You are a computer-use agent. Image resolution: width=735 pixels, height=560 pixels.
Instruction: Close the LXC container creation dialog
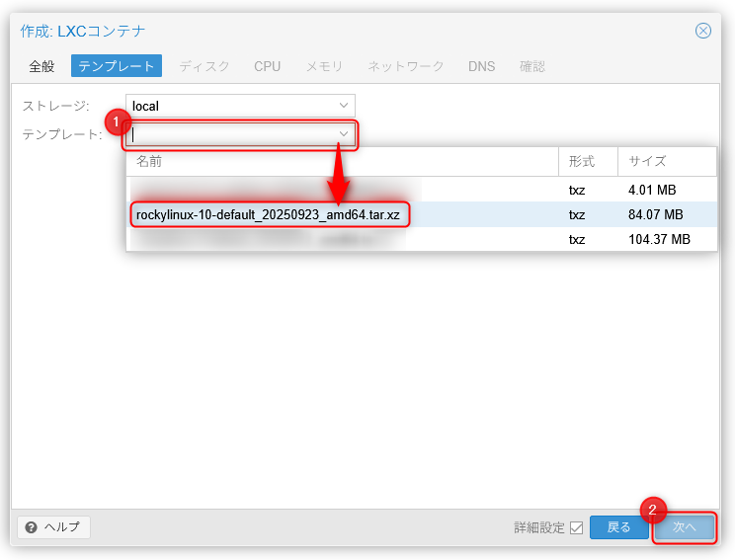(703, 31)
